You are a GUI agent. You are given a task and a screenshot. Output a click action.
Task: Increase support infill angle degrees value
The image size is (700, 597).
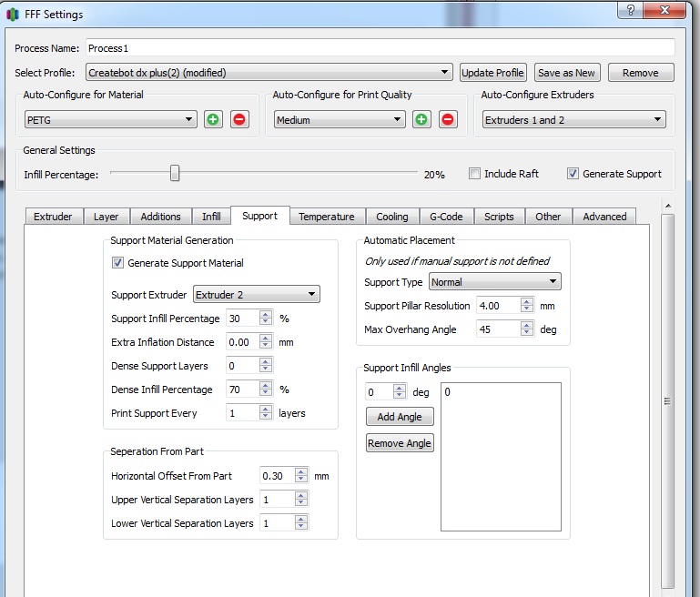[x=400, y=388]
